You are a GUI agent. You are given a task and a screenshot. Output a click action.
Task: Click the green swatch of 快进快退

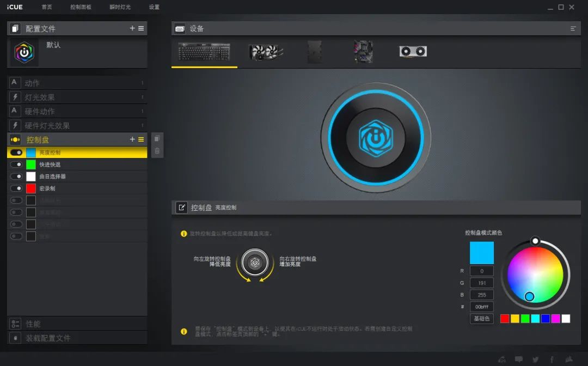point(30,164)
